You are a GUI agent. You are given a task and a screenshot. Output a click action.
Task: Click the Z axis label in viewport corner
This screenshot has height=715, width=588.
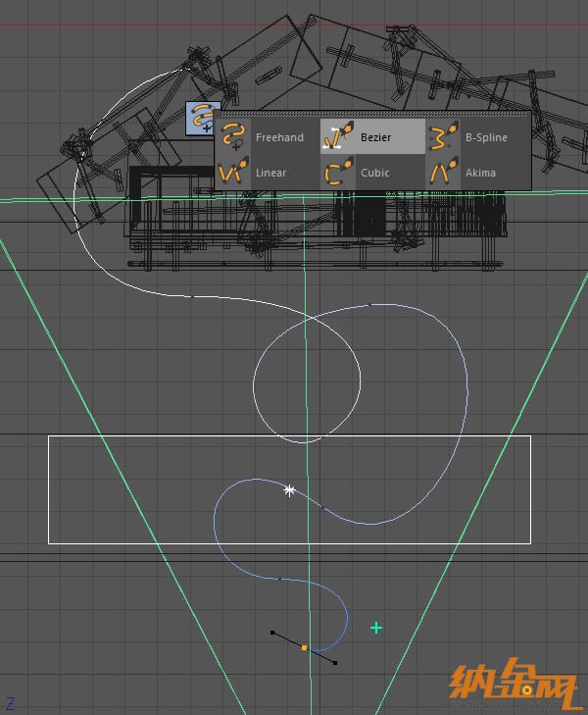click(10, 702)
